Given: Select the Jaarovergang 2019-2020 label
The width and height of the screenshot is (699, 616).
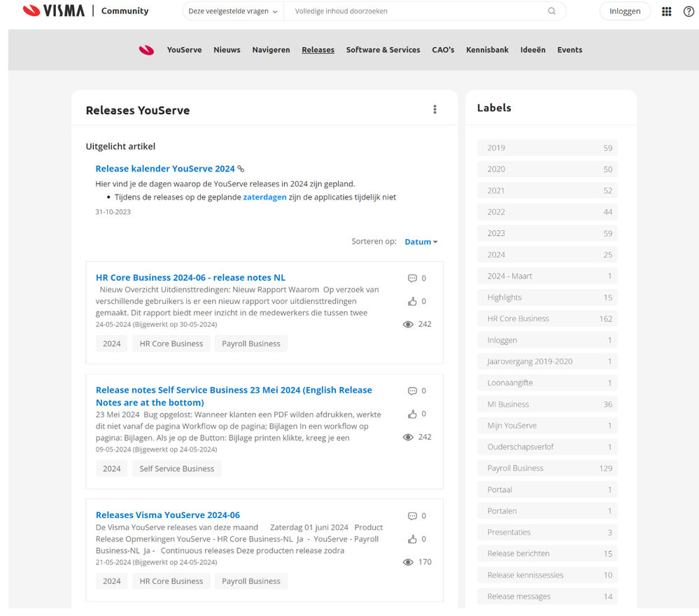Looking at the screenshot, I should point(547,361).
